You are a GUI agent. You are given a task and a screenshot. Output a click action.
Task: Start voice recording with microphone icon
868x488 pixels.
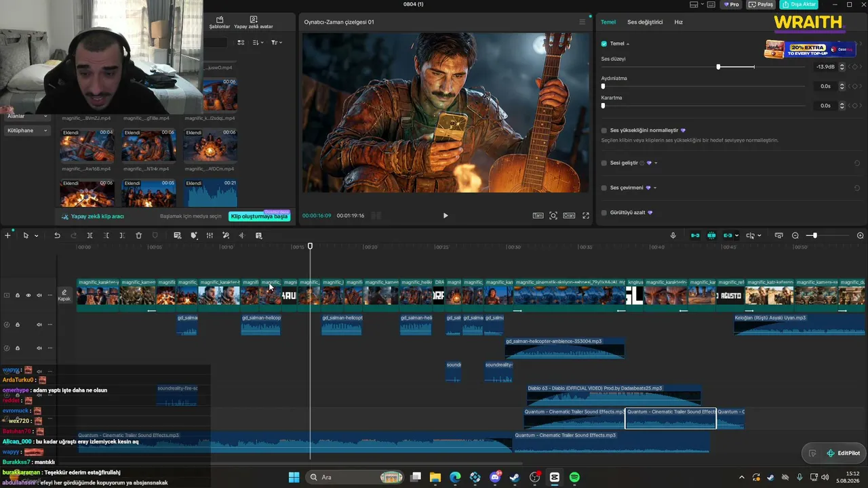pos(673,235)
